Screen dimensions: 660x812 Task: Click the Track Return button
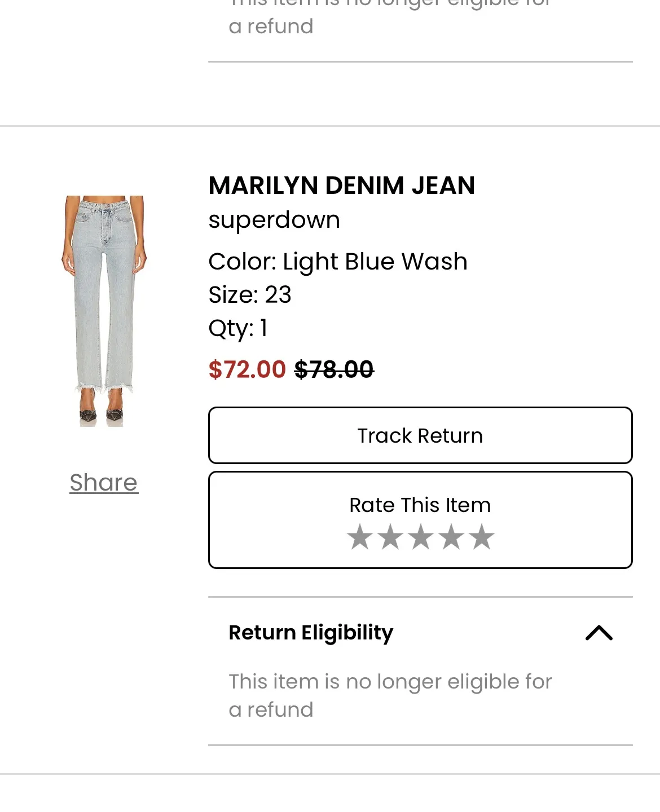[420, 435]
